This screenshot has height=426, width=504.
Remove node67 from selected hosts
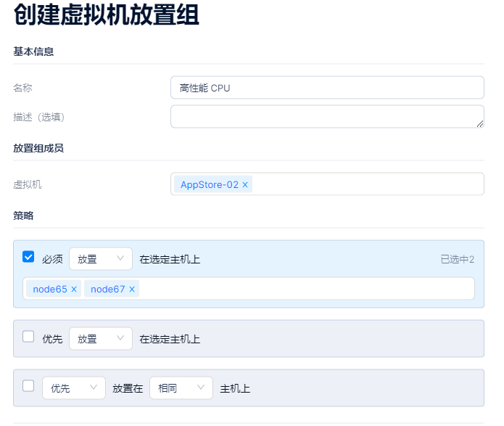(132, 290)
